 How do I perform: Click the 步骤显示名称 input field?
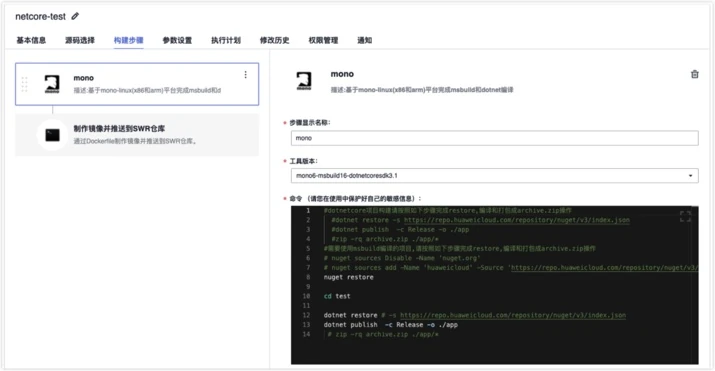coord(494,138)
